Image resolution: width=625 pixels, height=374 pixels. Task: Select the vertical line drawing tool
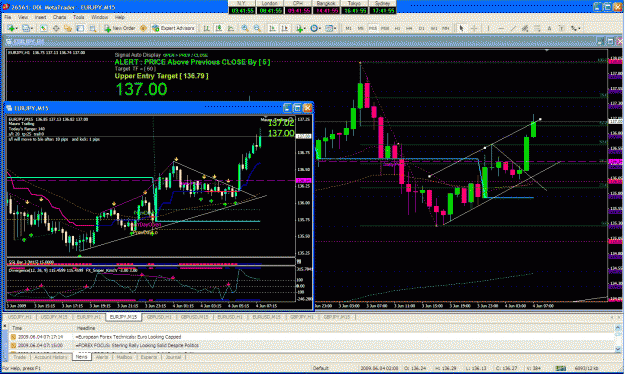pos(488,28)
